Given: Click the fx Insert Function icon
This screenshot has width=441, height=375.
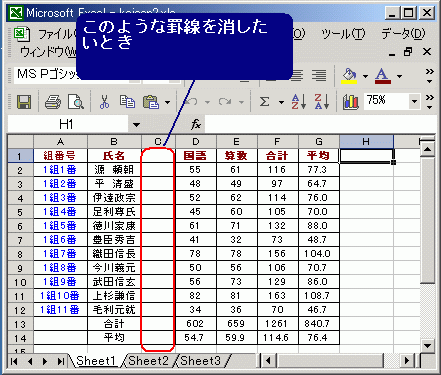Looking at the screenshot, I should [196, 125].
